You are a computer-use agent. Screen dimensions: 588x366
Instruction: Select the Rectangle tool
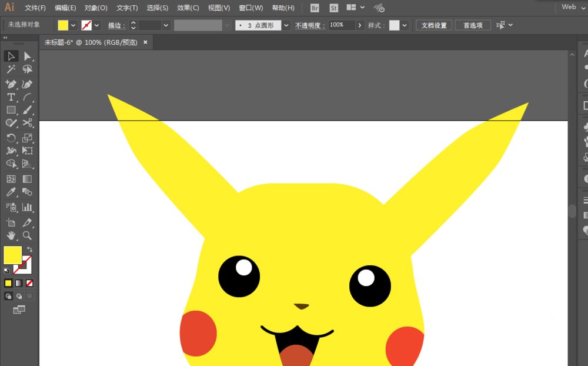[11, 110]
